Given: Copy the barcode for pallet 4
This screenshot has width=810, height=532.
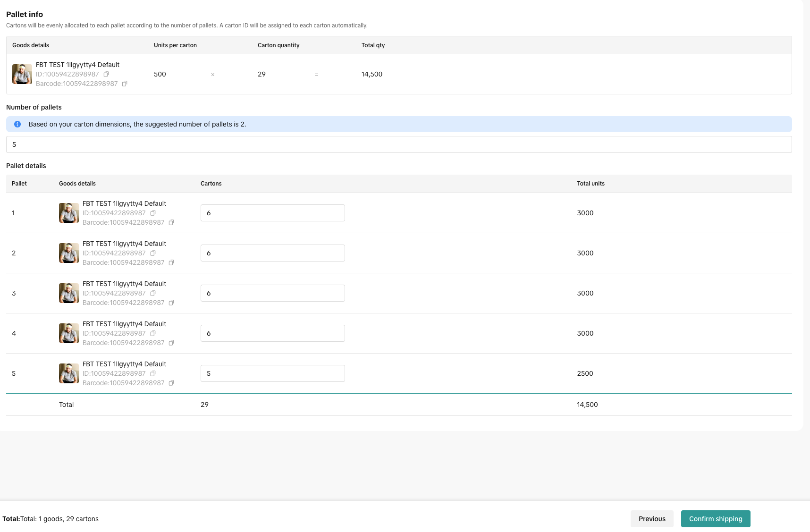Looking at the screenshot, I should tap(171, 343).
